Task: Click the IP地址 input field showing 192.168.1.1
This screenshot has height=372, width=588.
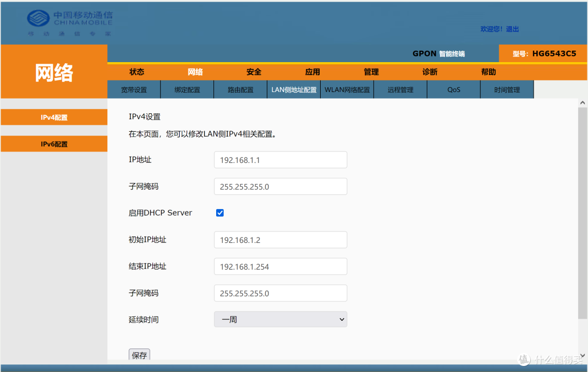Action: point(280,160)
